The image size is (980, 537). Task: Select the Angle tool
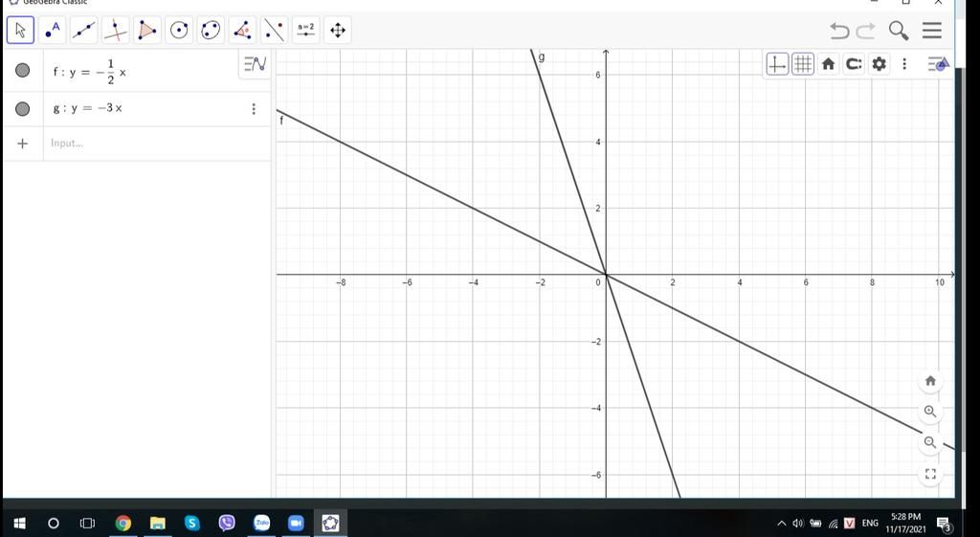[x=242, y=30]
